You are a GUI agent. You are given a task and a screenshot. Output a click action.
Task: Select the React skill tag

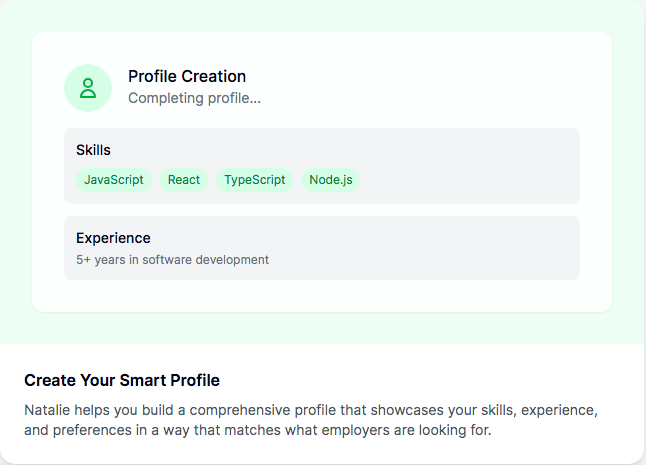tap(184, 180)
